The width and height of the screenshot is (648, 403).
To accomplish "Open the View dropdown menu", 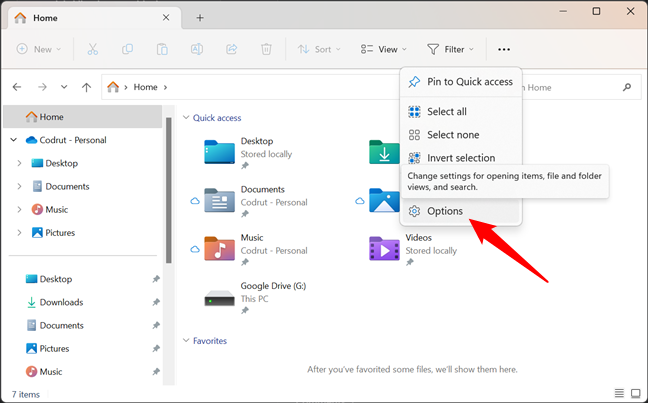I will coord(383,49).
